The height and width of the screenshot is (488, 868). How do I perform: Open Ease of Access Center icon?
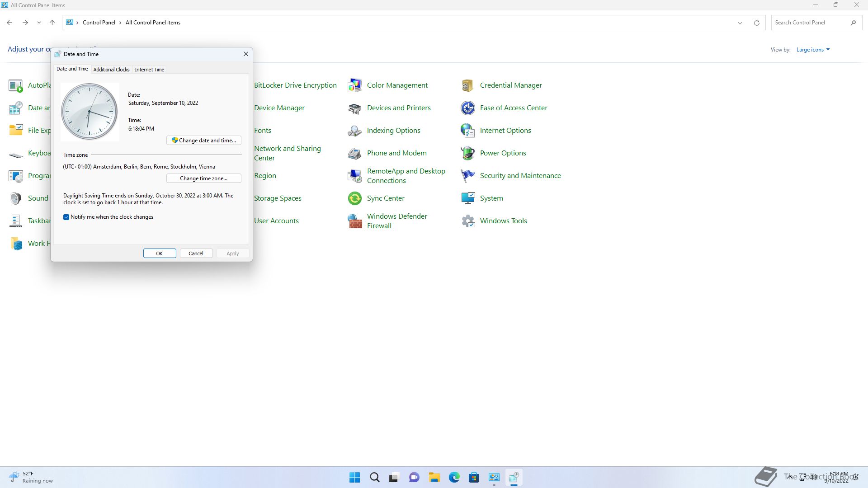click(468, 108)
